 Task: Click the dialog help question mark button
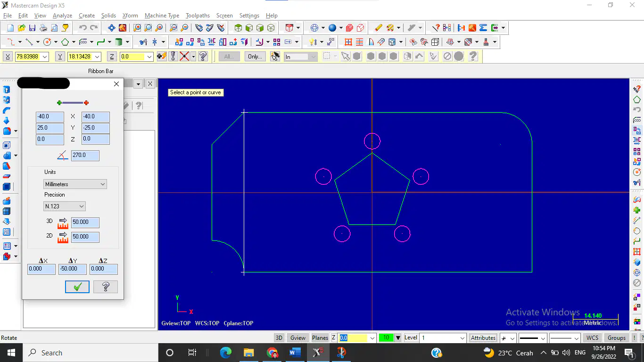pyautogui.click(x=106, y=287)
